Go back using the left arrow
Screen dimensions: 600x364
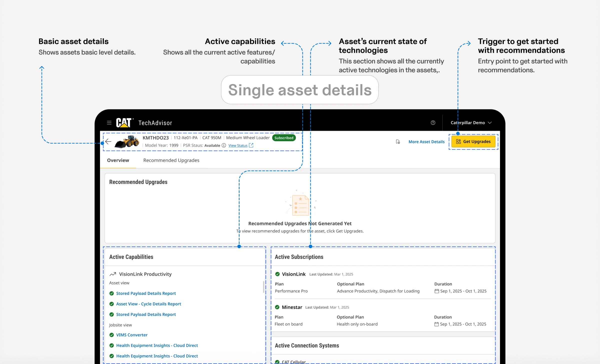pos(108,142)
